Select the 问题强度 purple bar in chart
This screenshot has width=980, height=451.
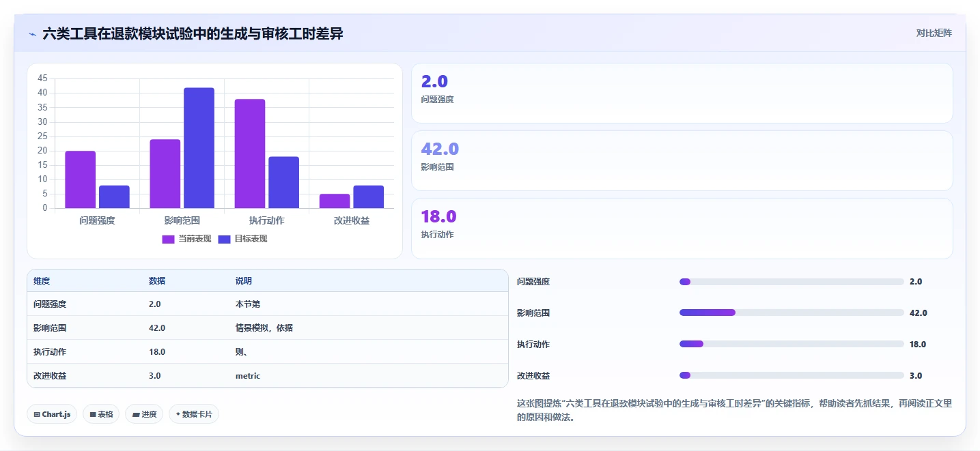pyautogui.click(x=81, y=179)
